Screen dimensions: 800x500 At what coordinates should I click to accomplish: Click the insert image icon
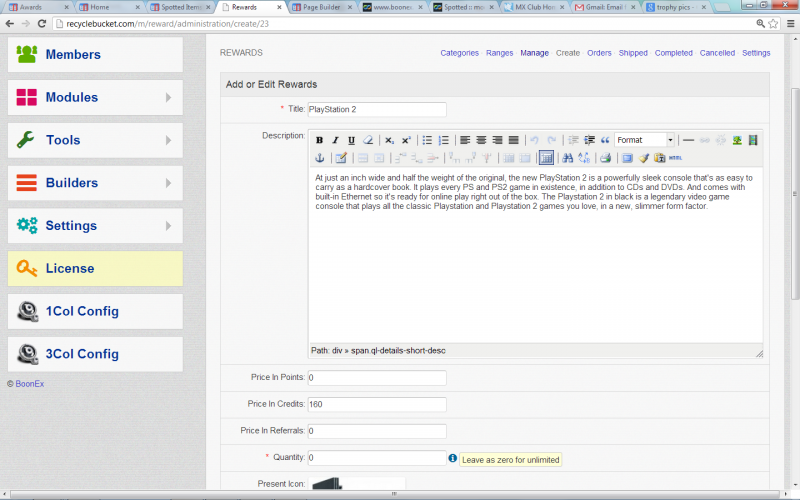(x=737, y=140)
